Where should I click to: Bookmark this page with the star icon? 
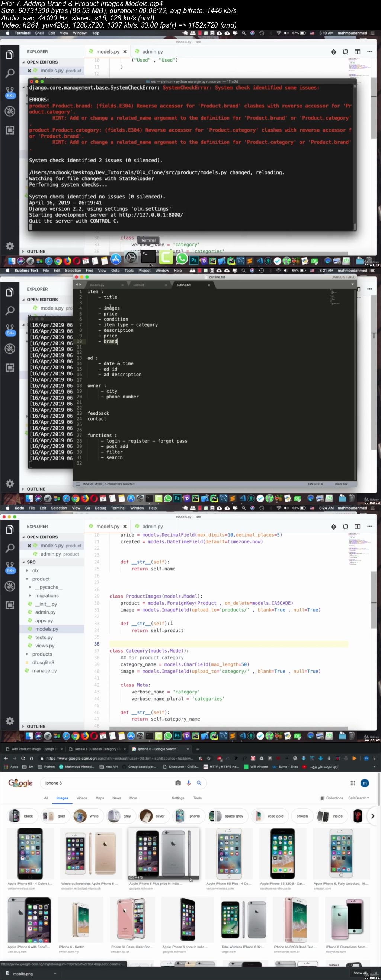208,758
